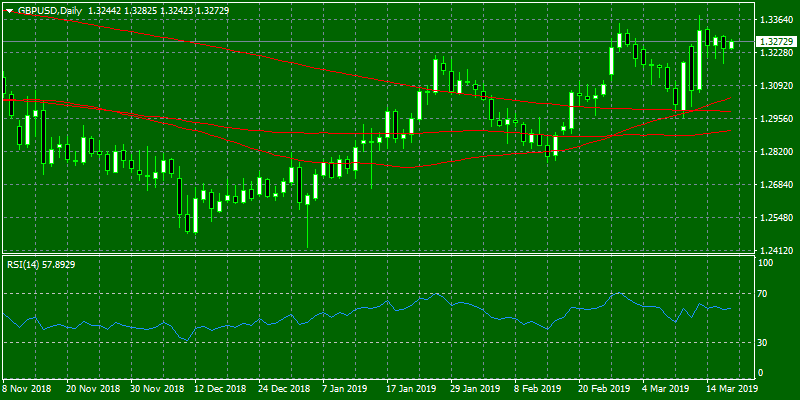The image size is (800, 400).
Task: Click the 1.33640 price axis label
Action: pyautogui.click(x=776, y=20)
